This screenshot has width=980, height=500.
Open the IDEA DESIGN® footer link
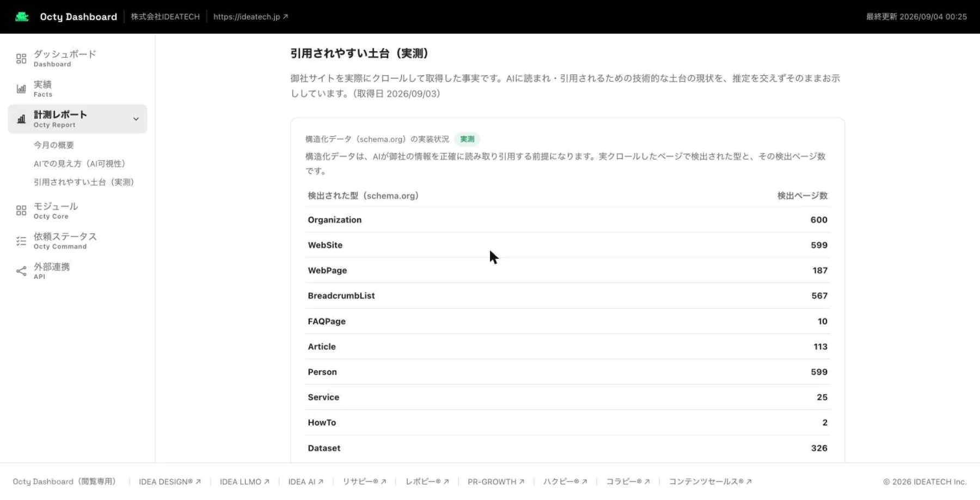pos(170,481)
